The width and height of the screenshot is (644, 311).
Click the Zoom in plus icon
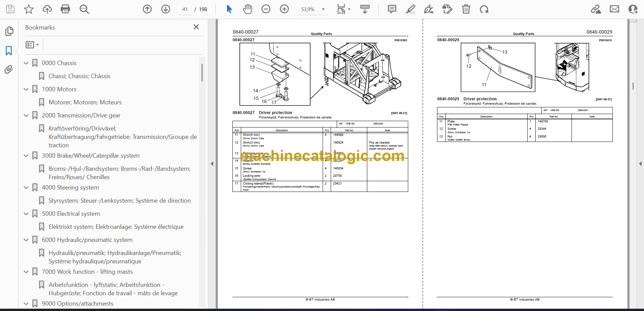284,9
